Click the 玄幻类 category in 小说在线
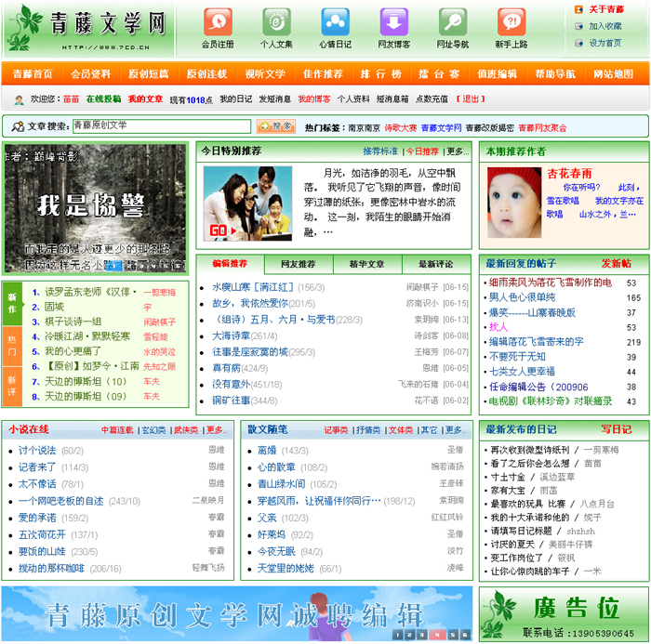This screenshot has width=651, height=644. (x=153, y=430)
